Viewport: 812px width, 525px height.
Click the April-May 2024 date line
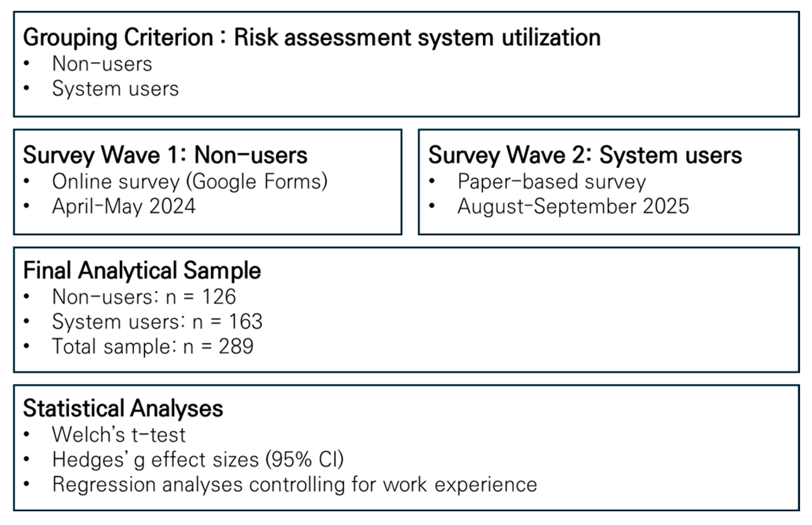pyautogui.click(x=124, y=206)
